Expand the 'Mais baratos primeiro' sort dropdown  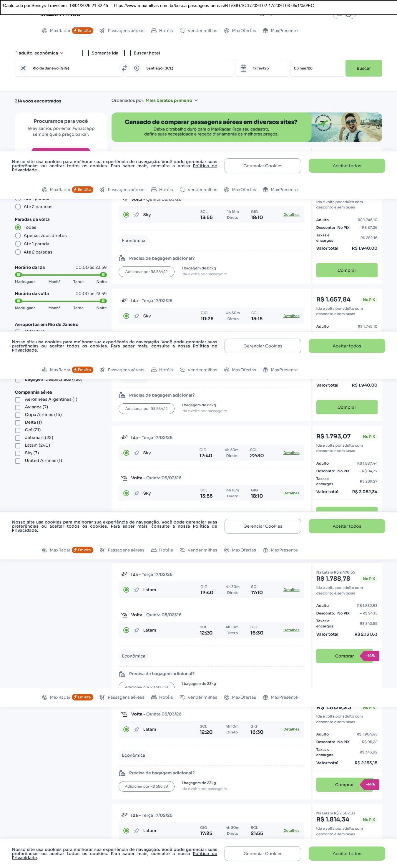(172, 100)
